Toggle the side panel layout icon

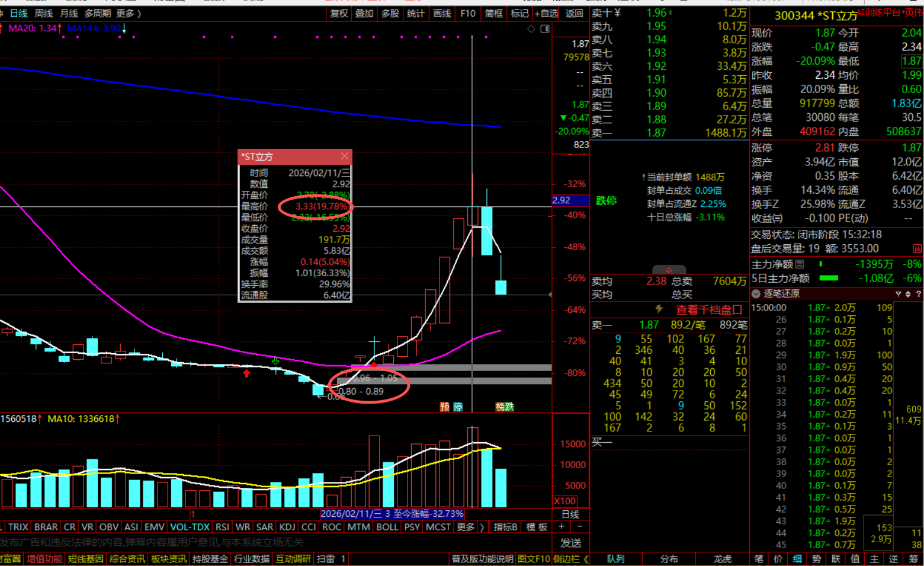pyautogui.click(x=545, y=28)
